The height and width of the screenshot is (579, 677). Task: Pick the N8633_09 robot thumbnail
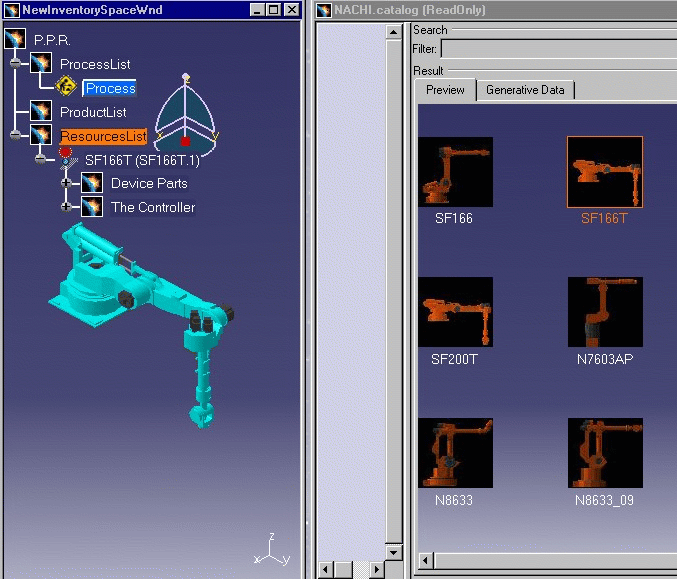[605, 453]
